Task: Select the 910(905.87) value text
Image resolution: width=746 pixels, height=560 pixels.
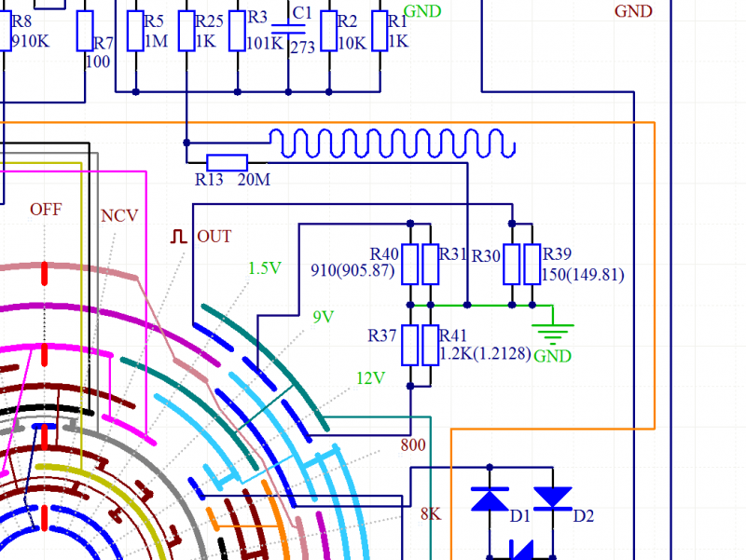Action: coord(353,272)
